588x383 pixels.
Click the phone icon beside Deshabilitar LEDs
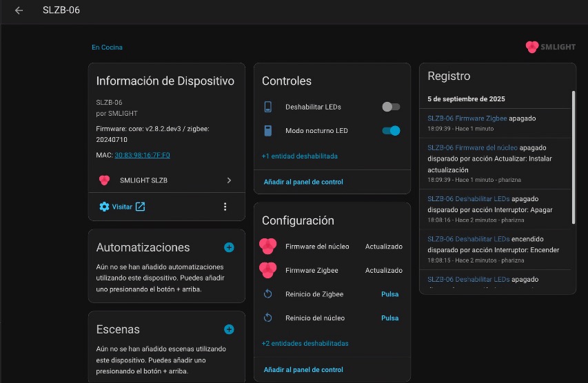[267, 107]
